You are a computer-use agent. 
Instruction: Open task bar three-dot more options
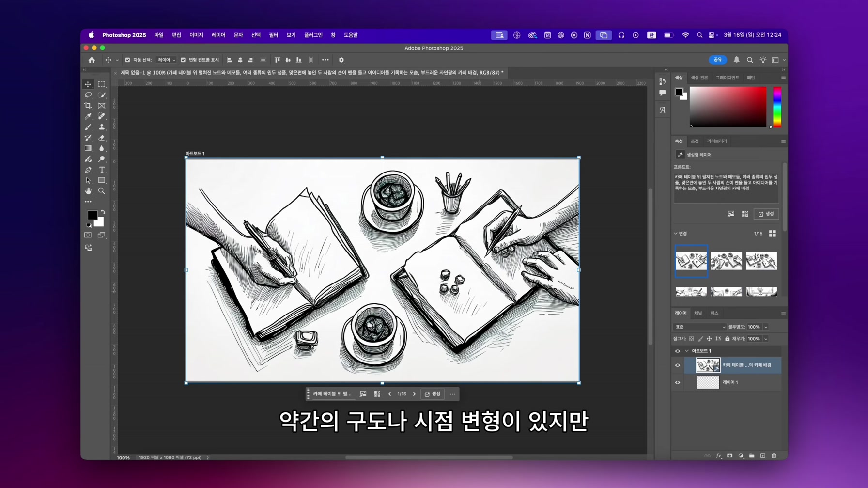pyautogui.click(x=452, y=394)
